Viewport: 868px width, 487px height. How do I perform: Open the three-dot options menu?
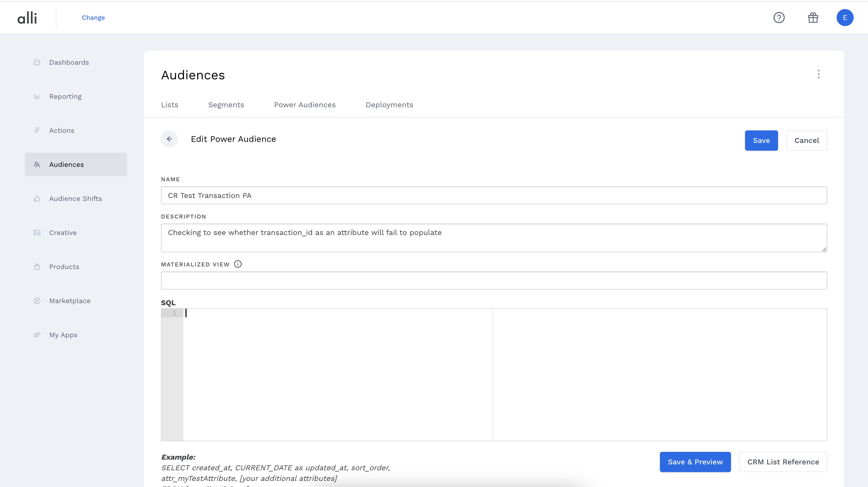tap(819, 74)
